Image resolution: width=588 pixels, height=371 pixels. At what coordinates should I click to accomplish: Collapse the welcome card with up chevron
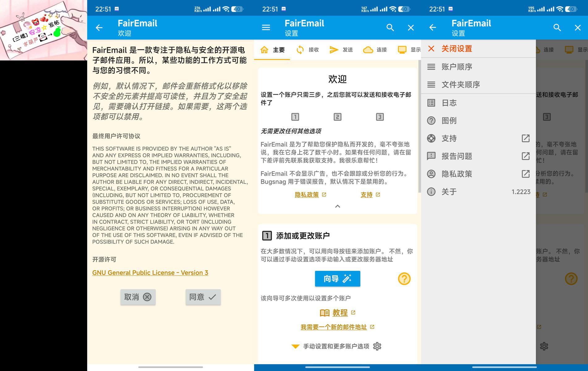click(x=338, y=206)
